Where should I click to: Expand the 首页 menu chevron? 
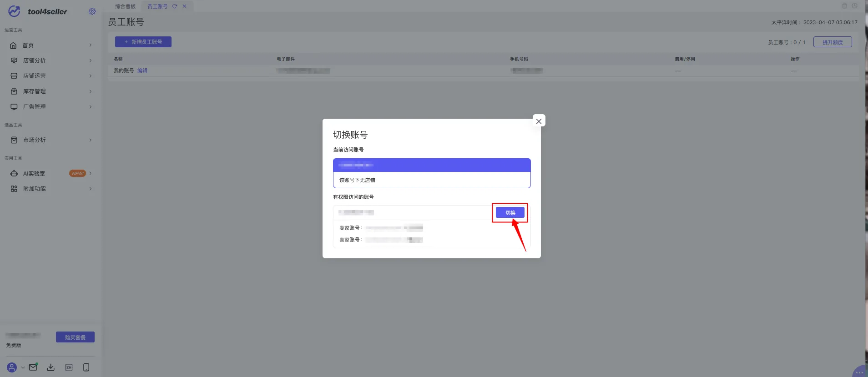tap(91, 45)
